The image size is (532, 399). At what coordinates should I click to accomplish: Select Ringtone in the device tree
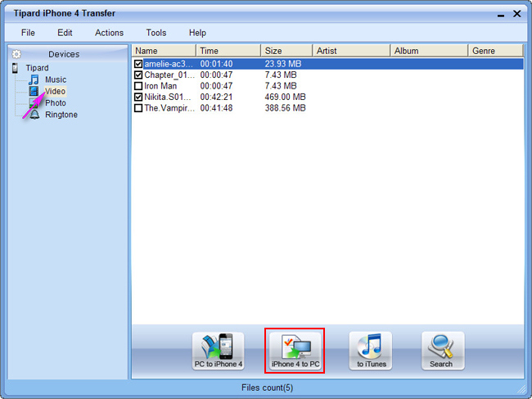coord(61,115)
